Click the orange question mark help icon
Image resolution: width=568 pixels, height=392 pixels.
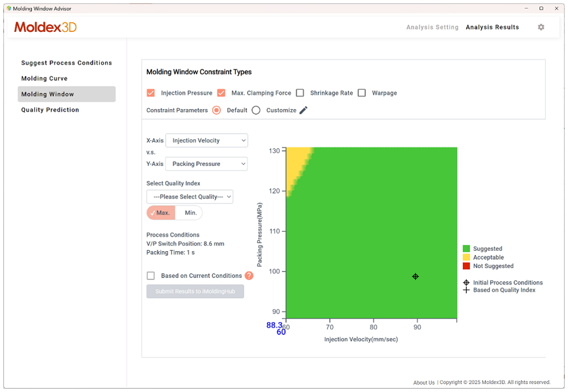tap(249, 276)
